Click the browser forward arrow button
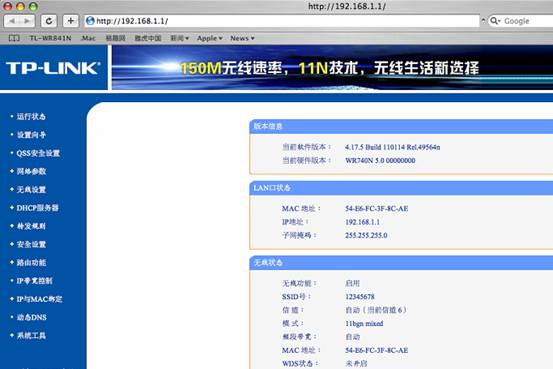This screenshot has width=553, height=369. [27, 21]
